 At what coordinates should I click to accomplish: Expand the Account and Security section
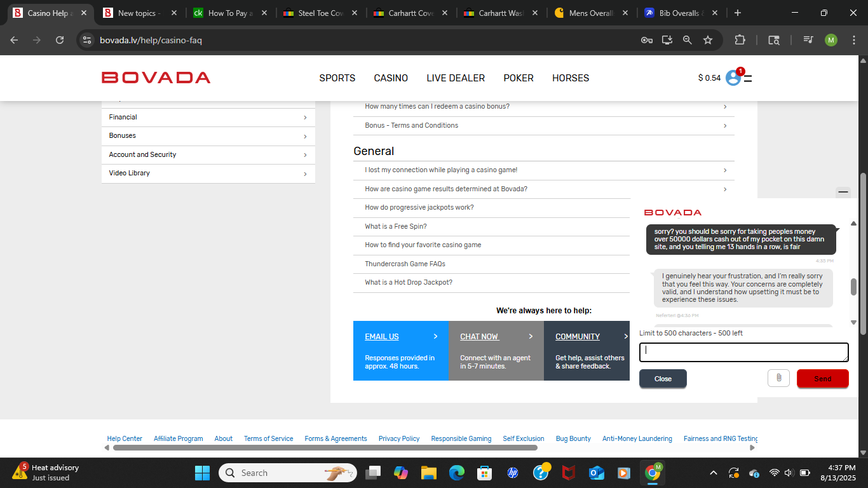coord(208,155)
